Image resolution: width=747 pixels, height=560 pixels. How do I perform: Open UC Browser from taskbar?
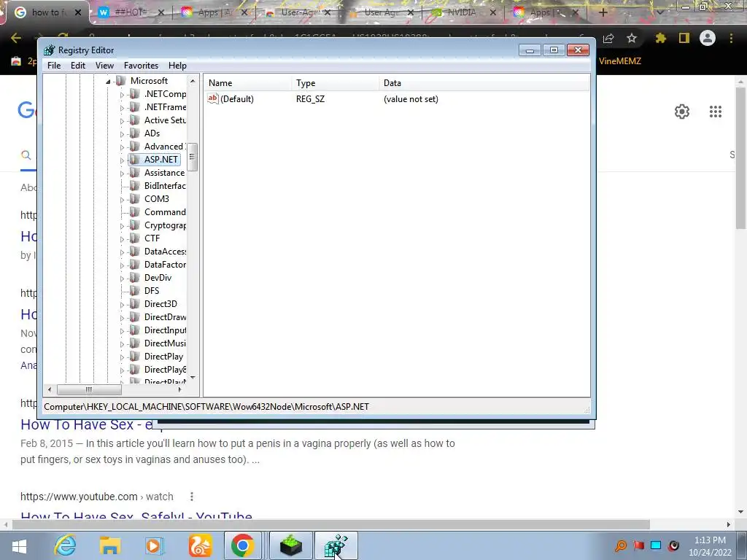click(200, 545)
